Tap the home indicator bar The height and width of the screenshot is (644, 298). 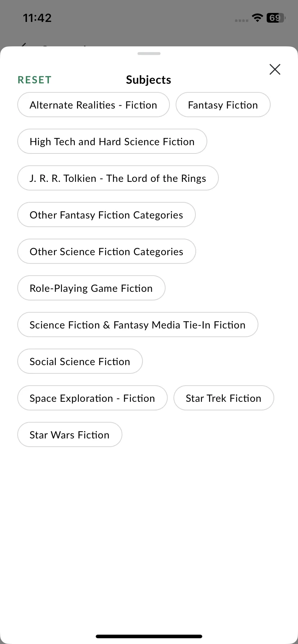(149, 636)
